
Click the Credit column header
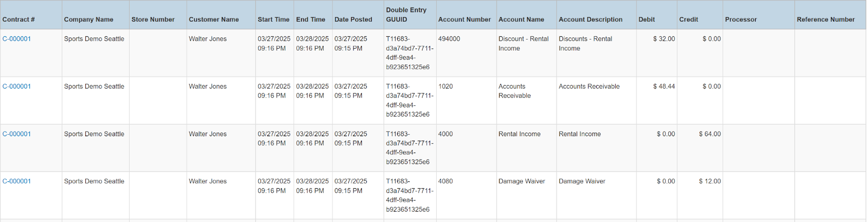[688, 20]
